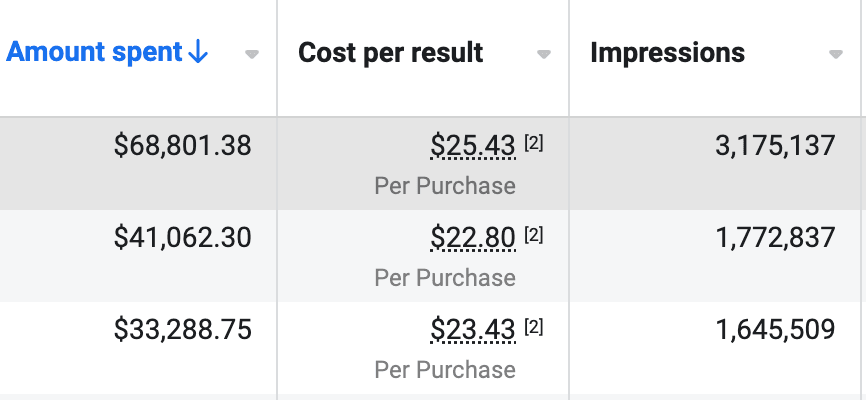The image size is (866, 400).
Task: Click the descending sort arrow beside Amount spent
Action: coord(198,52)
